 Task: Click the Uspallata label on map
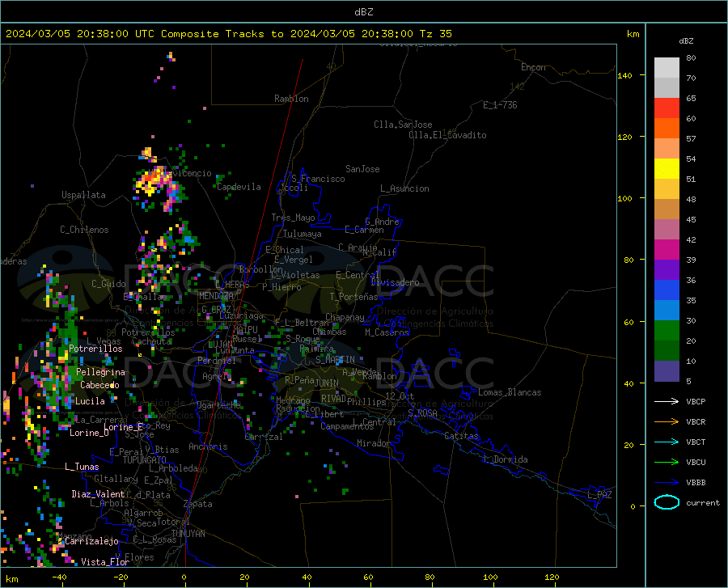point(83,195)
